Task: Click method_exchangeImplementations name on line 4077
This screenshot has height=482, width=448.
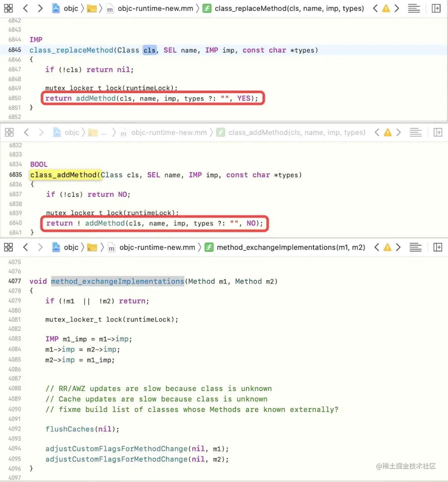Action: click(x=118, y=281)
